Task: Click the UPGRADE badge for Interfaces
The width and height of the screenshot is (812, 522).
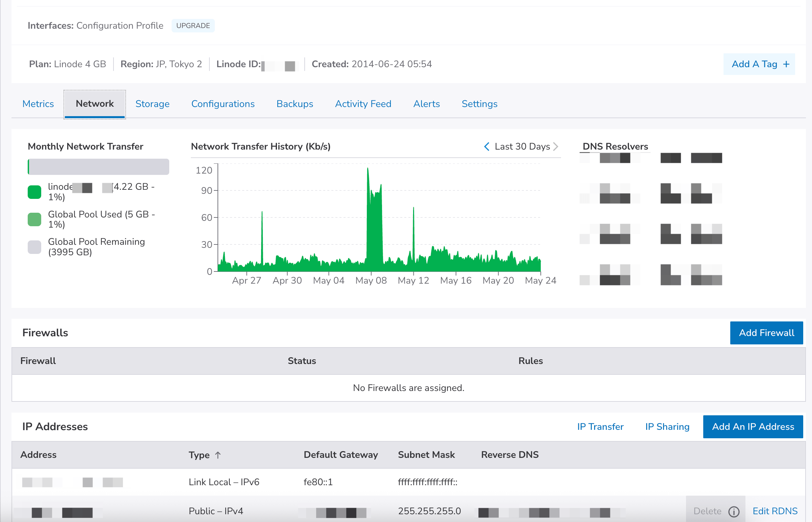Action: coord(193,26)
